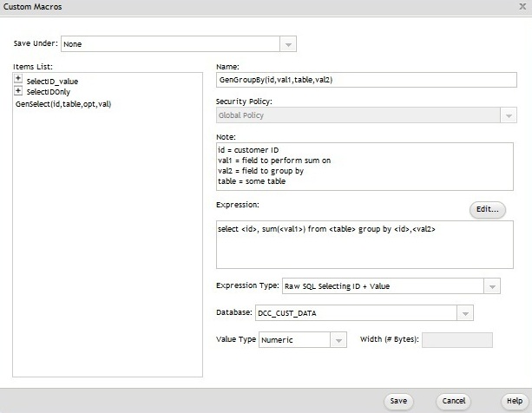
Task: Click inside the Note text area
Action: point(365,167)
